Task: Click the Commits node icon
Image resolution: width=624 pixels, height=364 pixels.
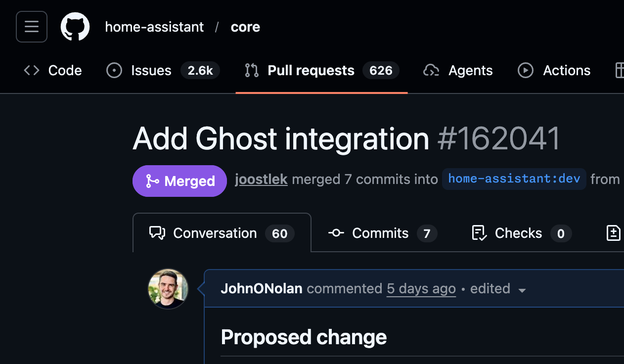Action: 336,233
